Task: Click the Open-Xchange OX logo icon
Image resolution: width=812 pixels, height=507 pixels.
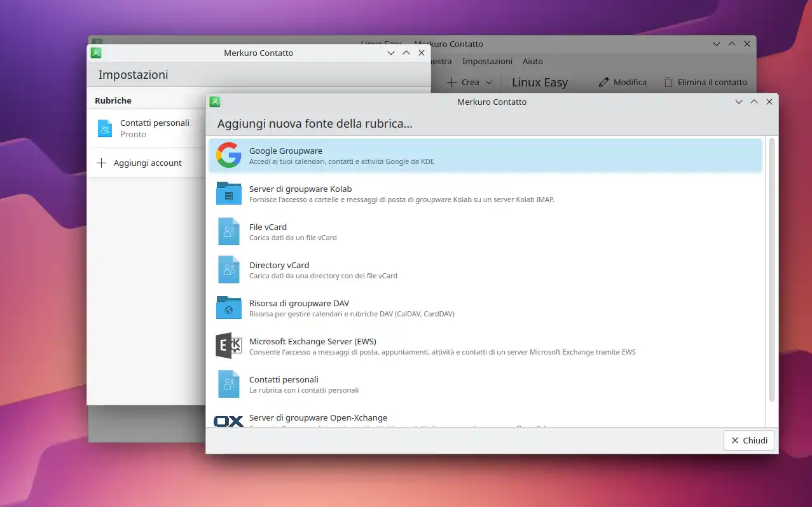Action: 228,421
